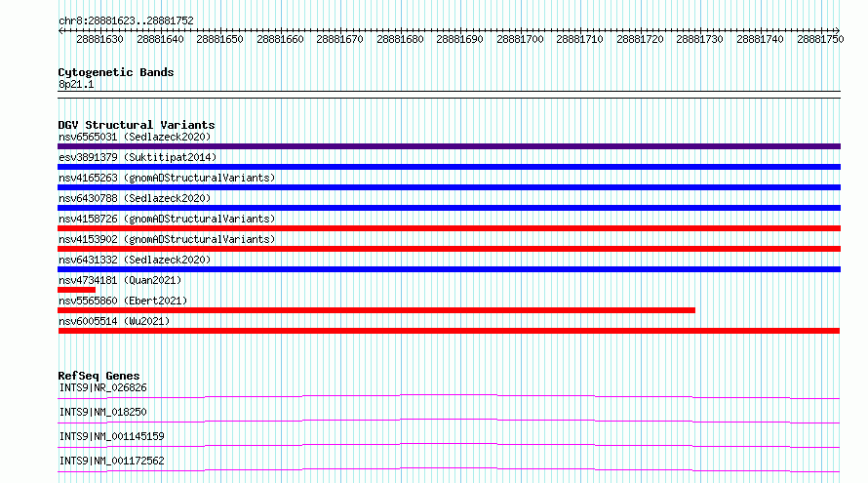868x483 pixels.
Task: Click ruler position 28881680
Action: [x=400, y=39]
